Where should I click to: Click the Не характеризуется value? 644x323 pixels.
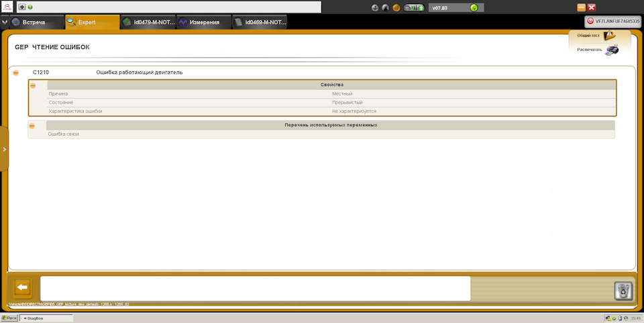click(x=354, y=111)
